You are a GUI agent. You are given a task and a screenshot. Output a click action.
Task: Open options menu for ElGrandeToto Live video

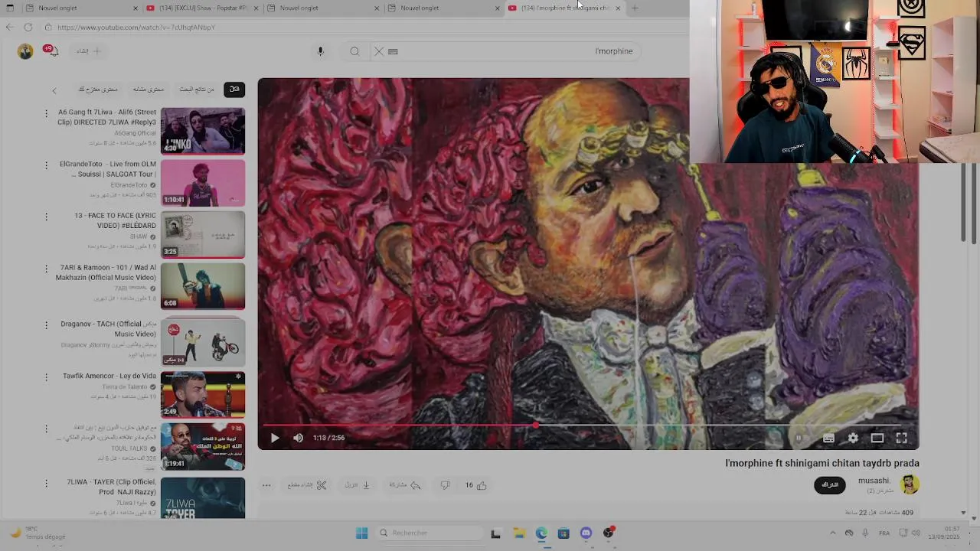click(46, 165)
